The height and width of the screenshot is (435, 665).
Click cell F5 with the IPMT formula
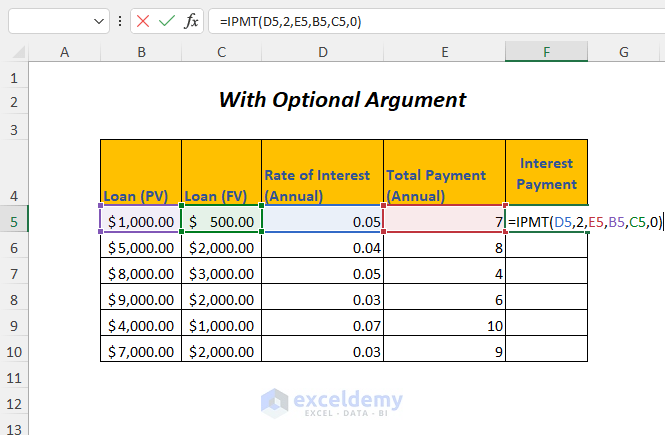pyautogui.click(x=546, y=219)
